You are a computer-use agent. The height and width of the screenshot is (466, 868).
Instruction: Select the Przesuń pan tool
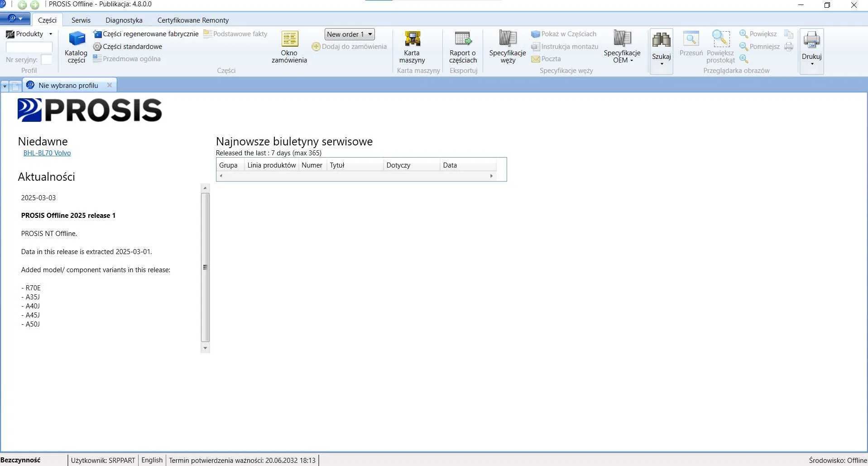[691, 44]
